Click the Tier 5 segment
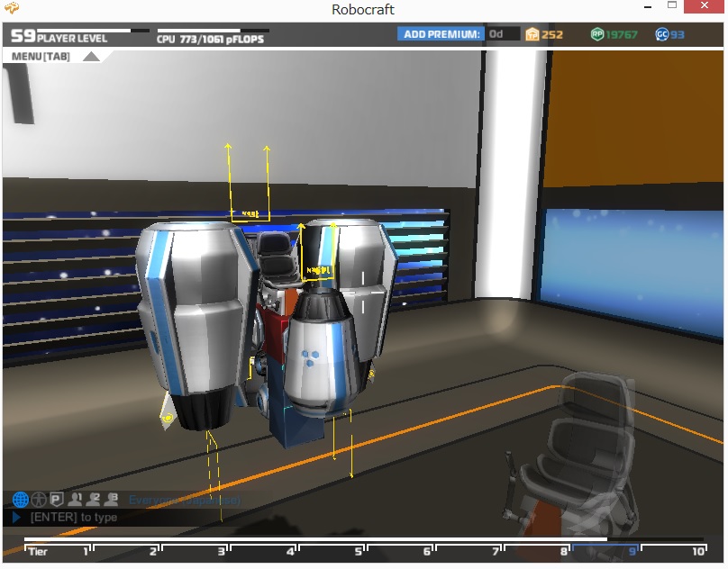The width and height of the screenshot is (728, 569). coord(331,551)
